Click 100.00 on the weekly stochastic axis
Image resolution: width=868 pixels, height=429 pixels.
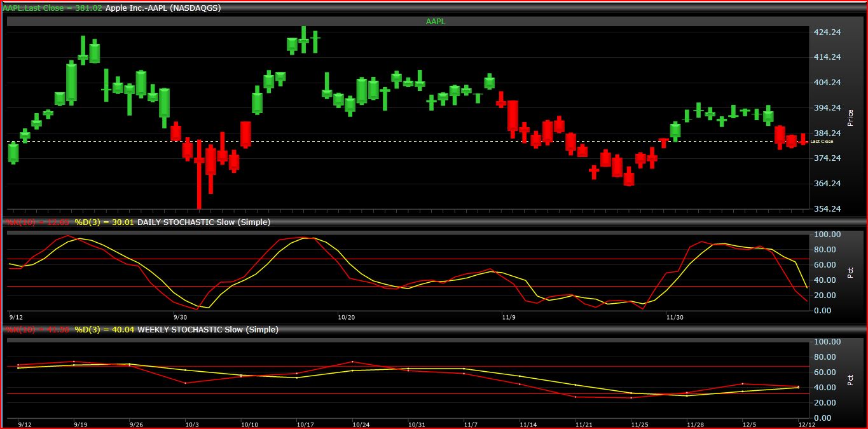coord(827,342)
